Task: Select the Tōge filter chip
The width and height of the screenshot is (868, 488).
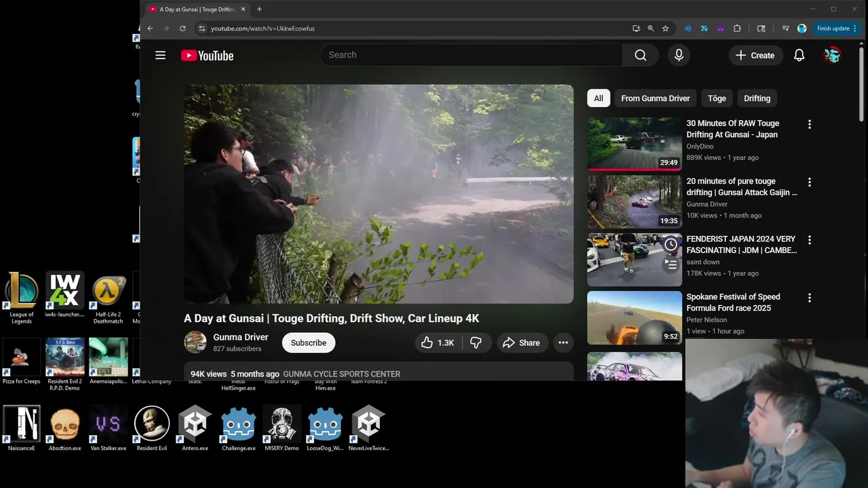Action: (717, 98)
